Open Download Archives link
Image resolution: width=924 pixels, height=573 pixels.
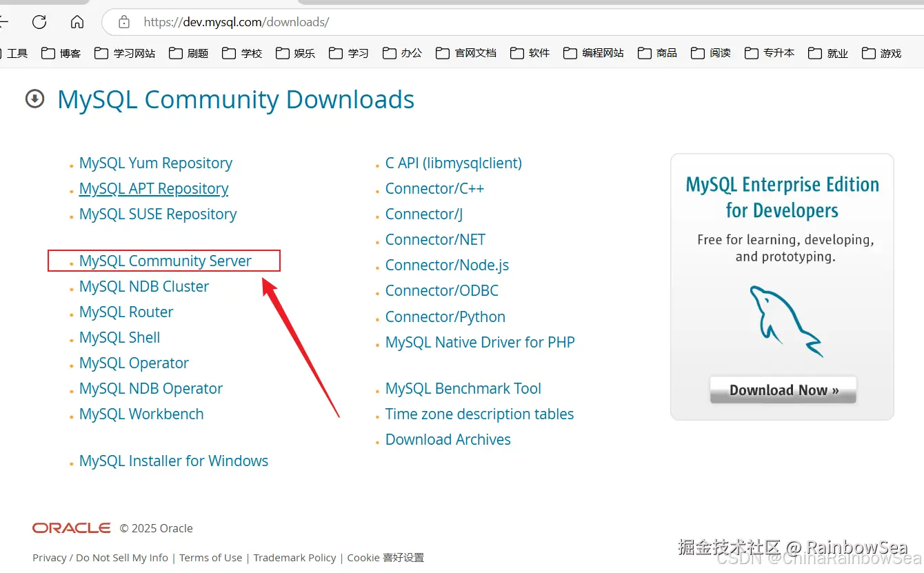click(448, 440)
